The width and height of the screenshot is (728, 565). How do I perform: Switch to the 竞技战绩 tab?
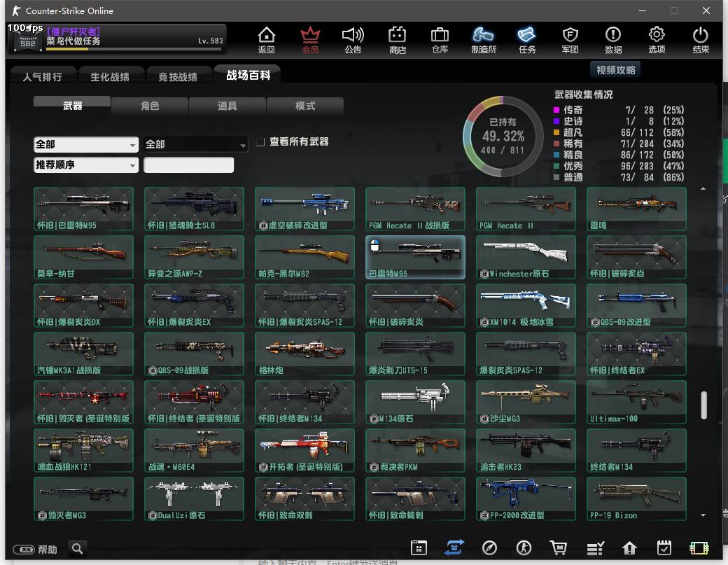[x=178, y=76]
